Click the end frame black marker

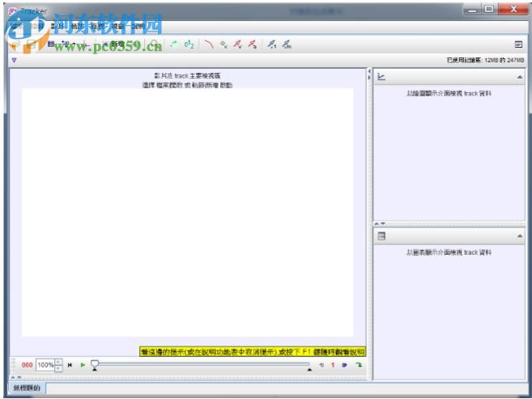[309, 370]
